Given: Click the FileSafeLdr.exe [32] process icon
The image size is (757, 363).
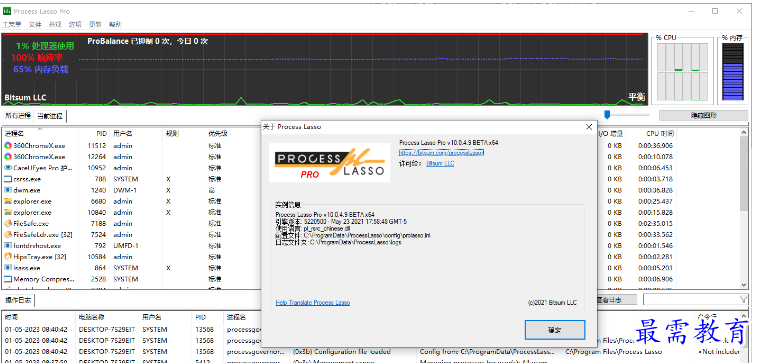Looking at the screenshot, I should 8,235.
